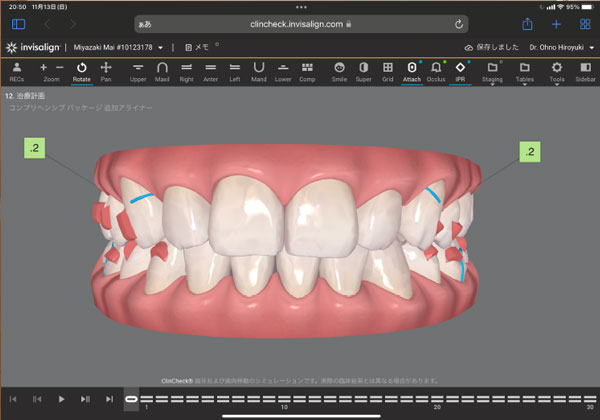Open the ぁあ reader format menu

[x=145, y=24]
